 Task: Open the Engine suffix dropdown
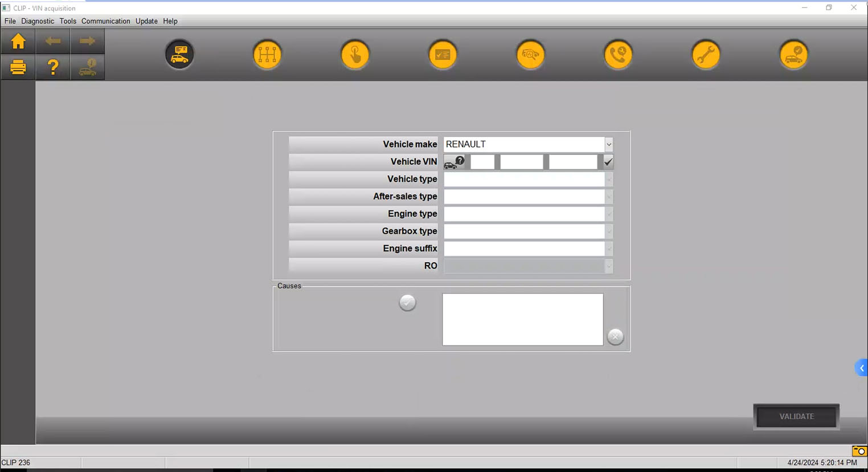click(x=609, y=249)
